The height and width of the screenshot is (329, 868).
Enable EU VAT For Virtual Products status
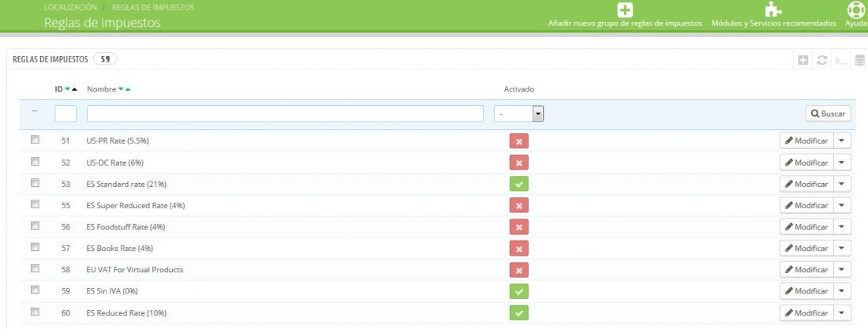(518, 270)
